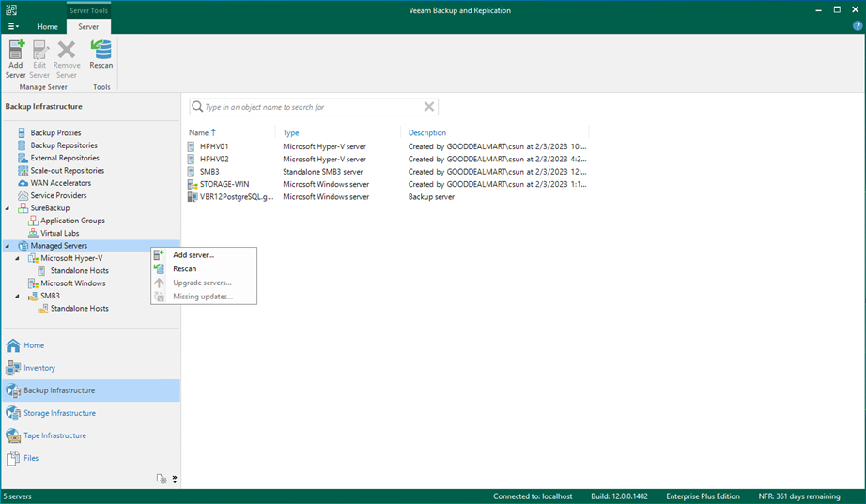Click the HPHV01 name text
The width and height of the screenshot is (866, 504).
point(214,146)
